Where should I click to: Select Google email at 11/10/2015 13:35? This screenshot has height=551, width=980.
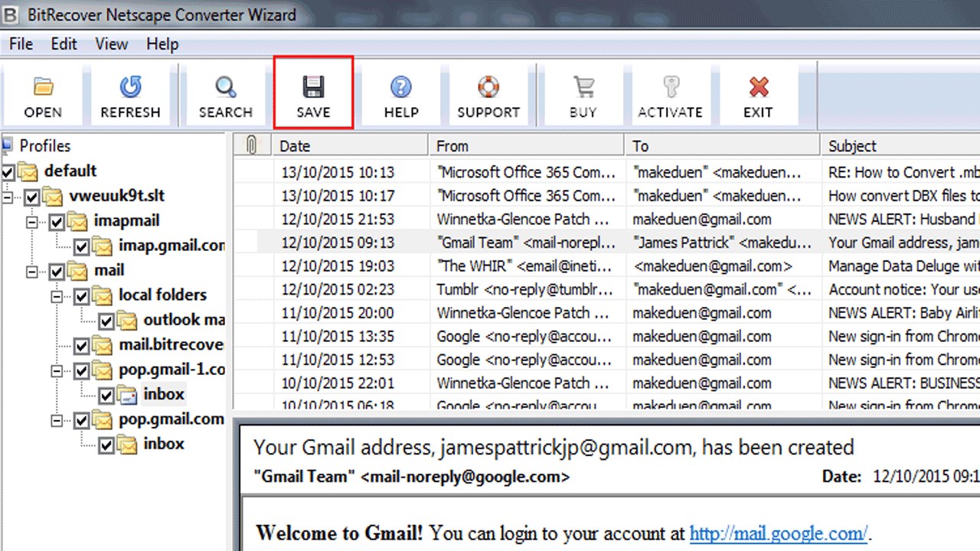pyautogui.click(x=606, y=336)
